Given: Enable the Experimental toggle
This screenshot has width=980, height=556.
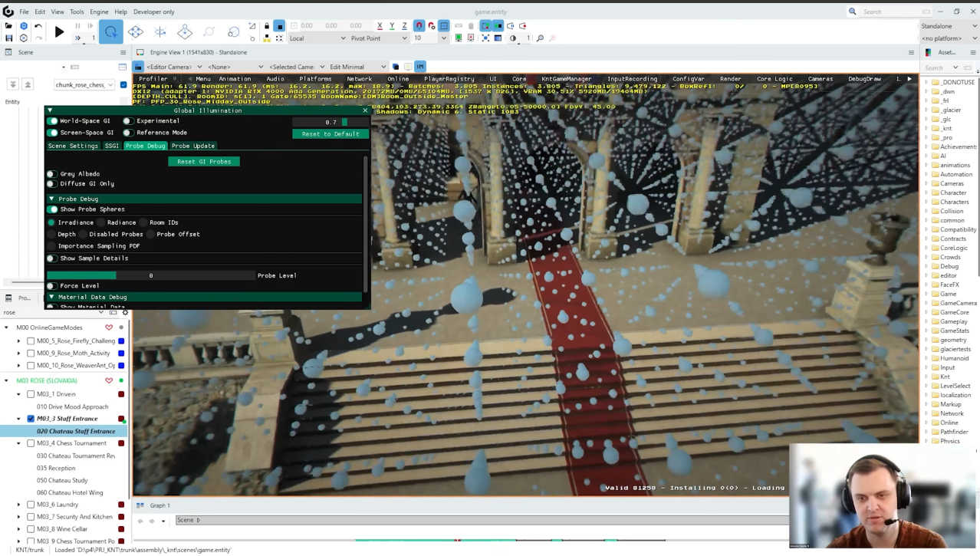Looking at the screenshot, I should [x=128, y=120].
